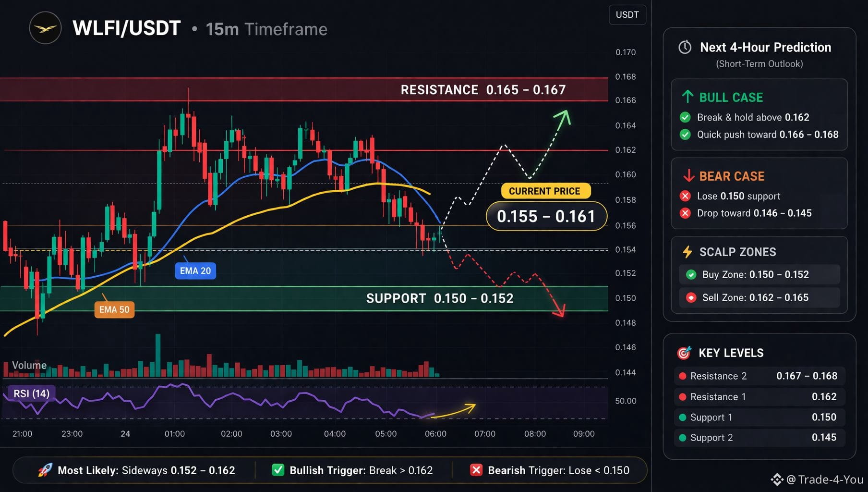
Task: Click the BEAR CASE heading
Action: pos(732,176)
